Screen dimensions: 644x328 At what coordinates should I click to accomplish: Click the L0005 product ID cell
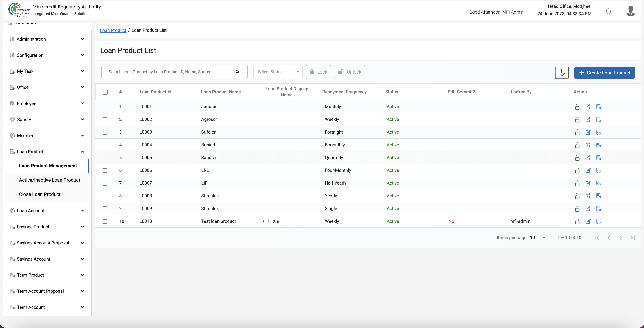point(146,158)
